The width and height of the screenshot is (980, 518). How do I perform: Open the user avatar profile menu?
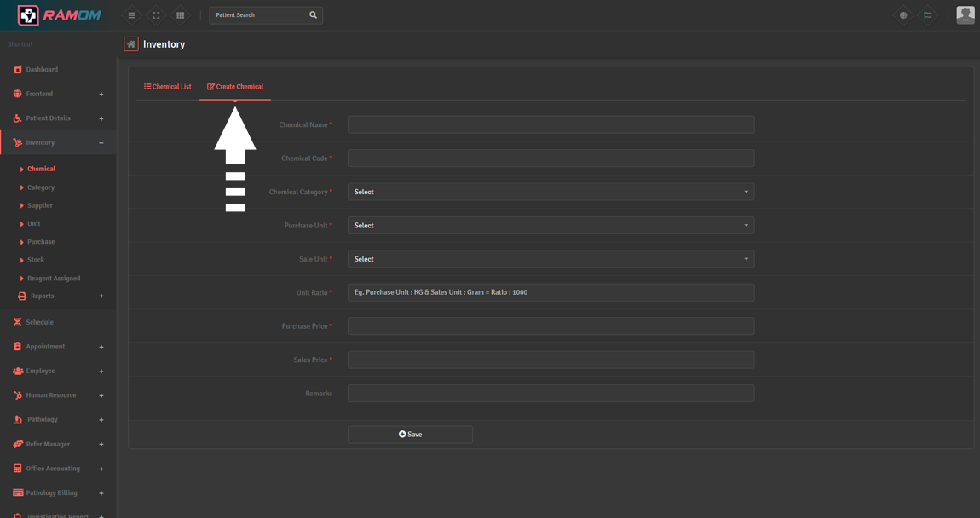965,14
